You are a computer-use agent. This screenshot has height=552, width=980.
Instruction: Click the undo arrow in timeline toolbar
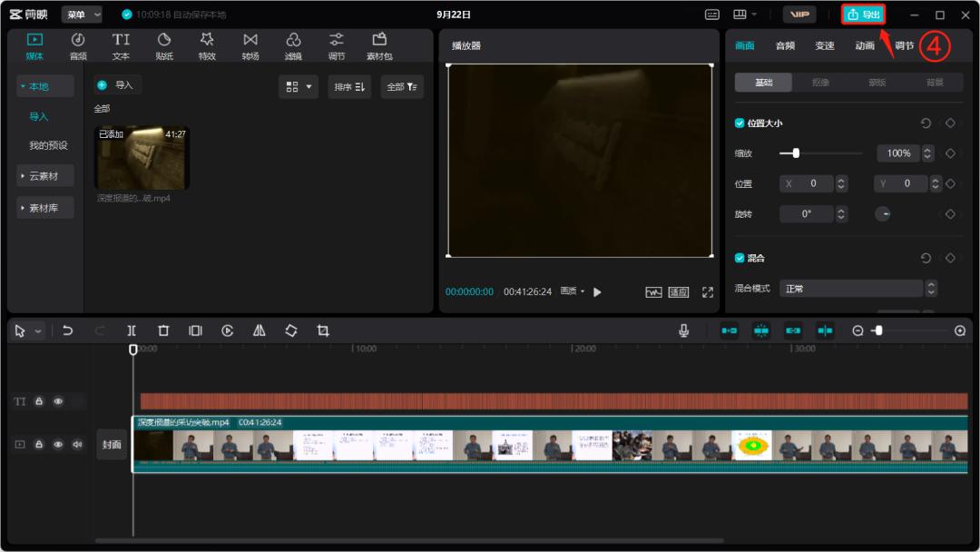68,331
